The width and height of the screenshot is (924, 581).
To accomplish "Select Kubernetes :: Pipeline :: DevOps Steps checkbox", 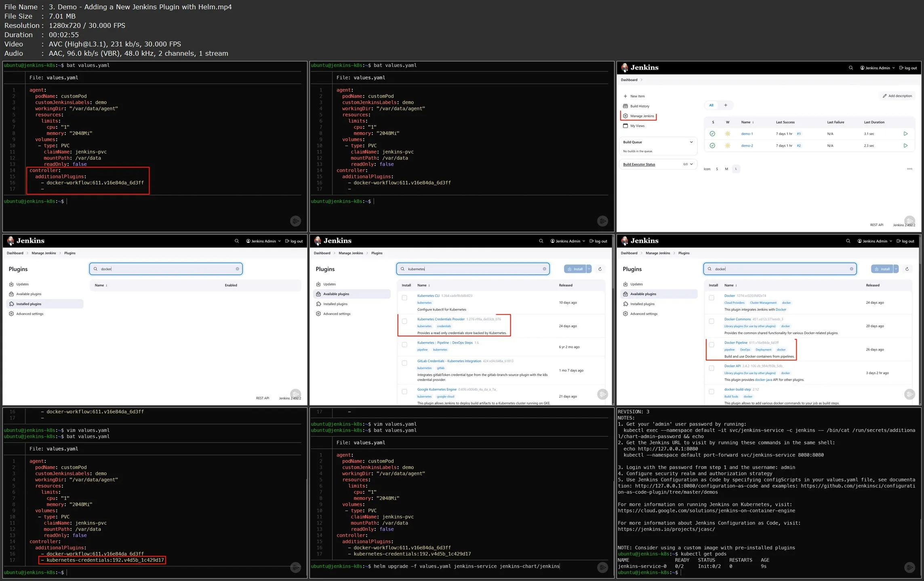I will click(x=404, y=345).
